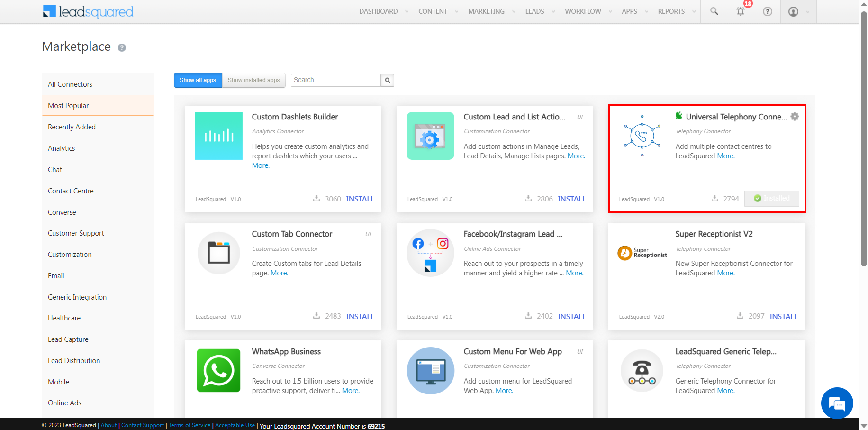Switch to Show installed apps
868x430 pixels.
click(x=254, y=80)
